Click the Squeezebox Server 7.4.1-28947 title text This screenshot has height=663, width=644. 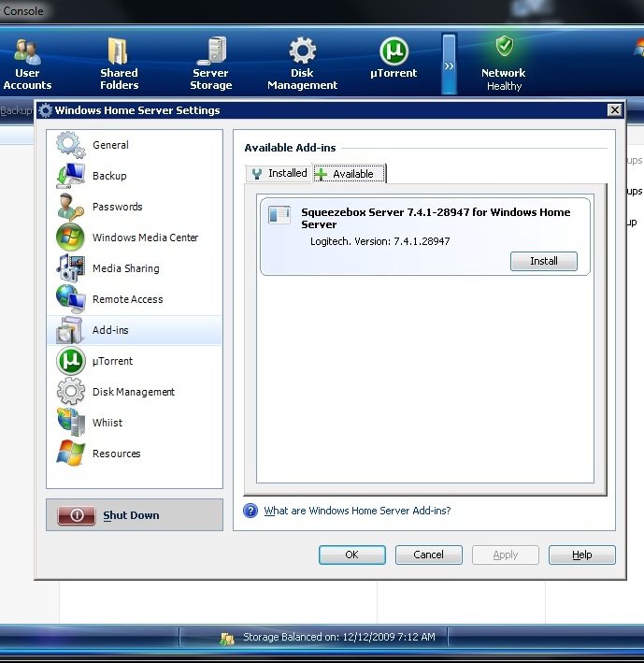tap(436, 218)
